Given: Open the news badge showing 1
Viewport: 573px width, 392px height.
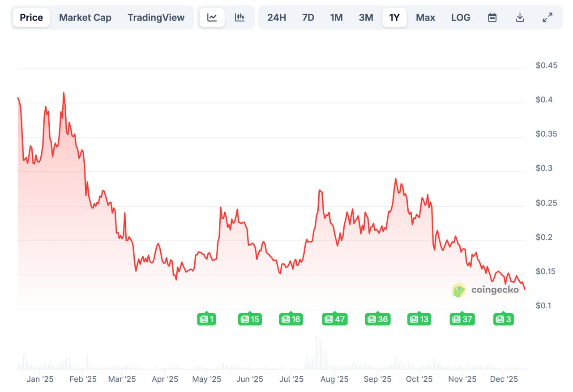Looking at the screenshot, I should click(206, 319).
